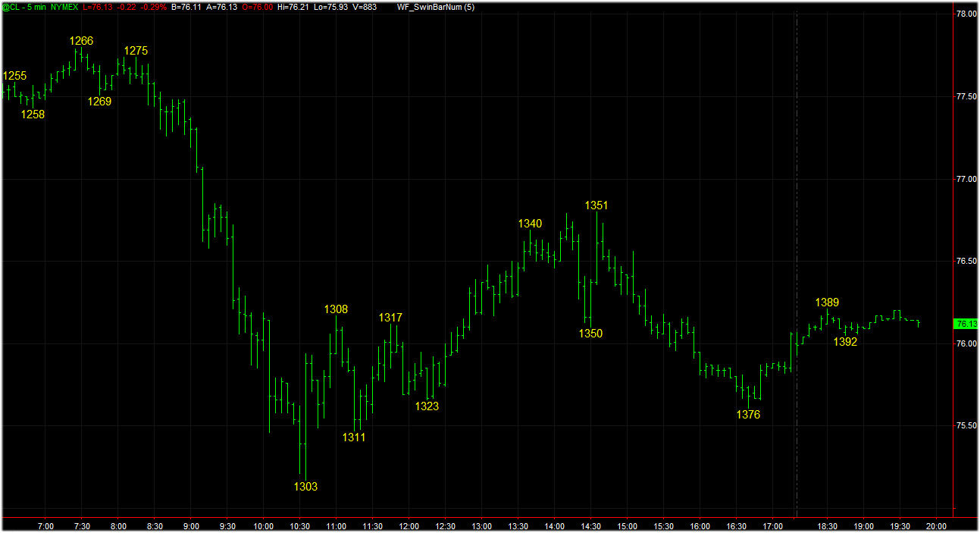Click the 77.00 price axis label
The width and height of the screenshot is (980, 533).
tap(965, 180)
